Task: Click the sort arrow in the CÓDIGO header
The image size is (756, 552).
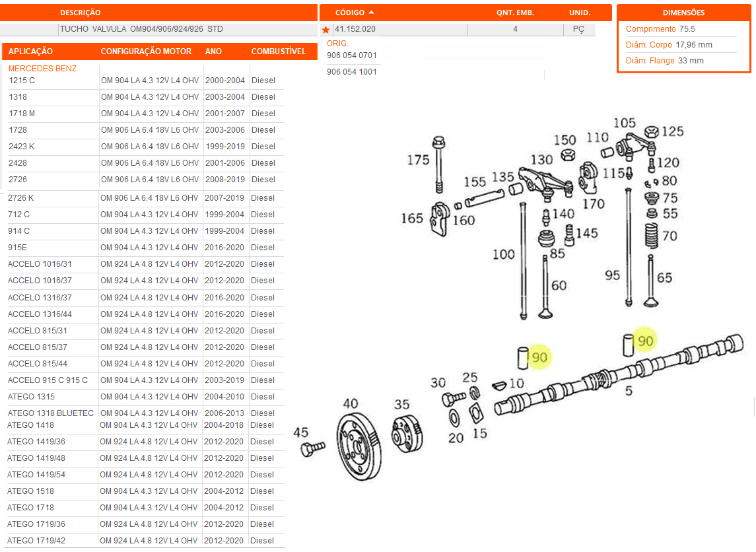Action: coord(372,13)
